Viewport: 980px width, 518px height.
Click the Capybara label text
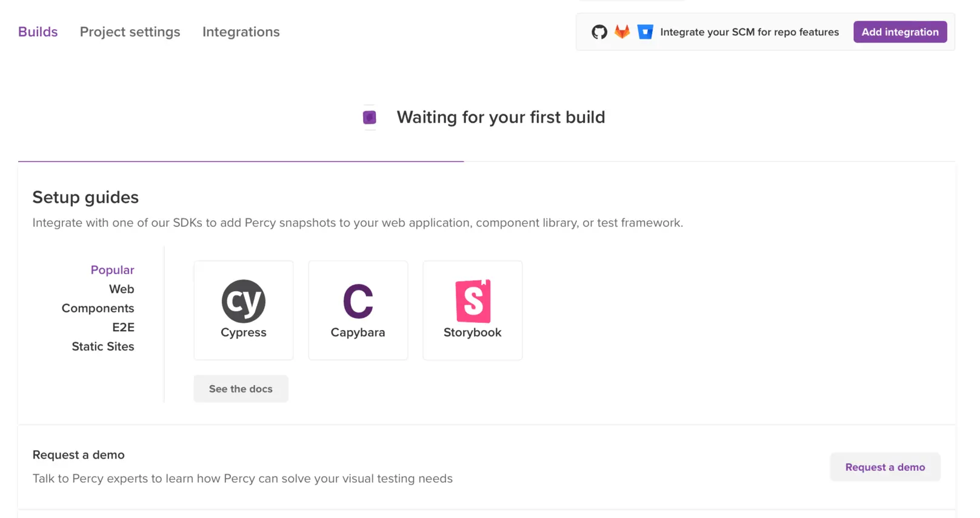pyautogui.click(x=358, y=332)
